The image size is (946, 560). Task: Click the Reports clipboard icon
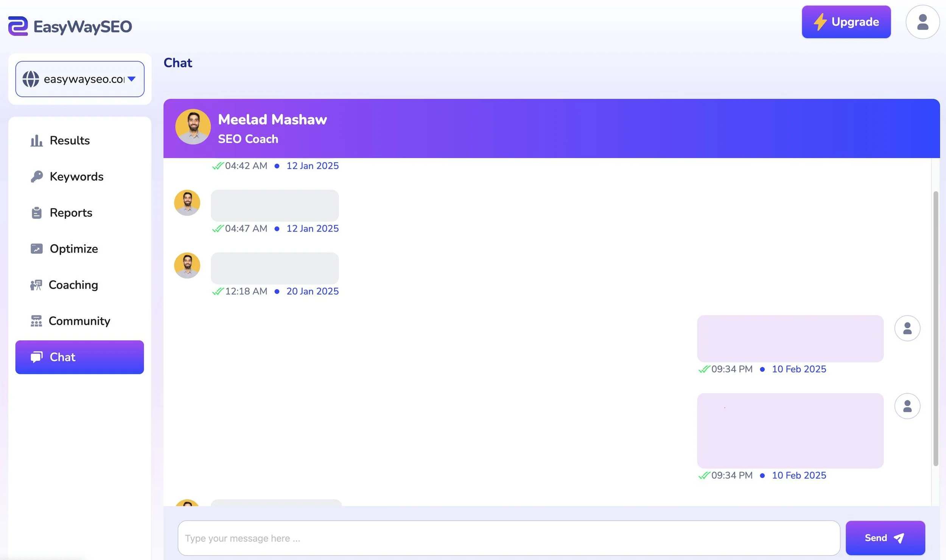[36, 213]
